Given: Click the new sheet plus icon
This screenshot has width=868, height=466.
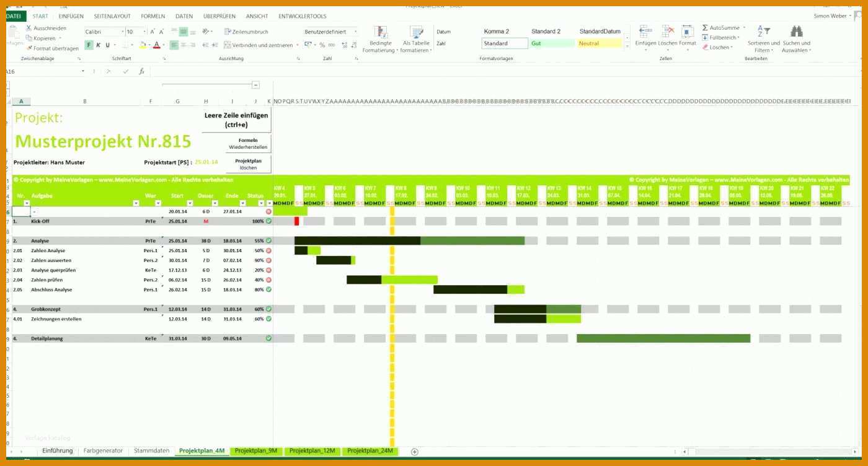Looking at the screenshot, I should (x=415, y=452).
